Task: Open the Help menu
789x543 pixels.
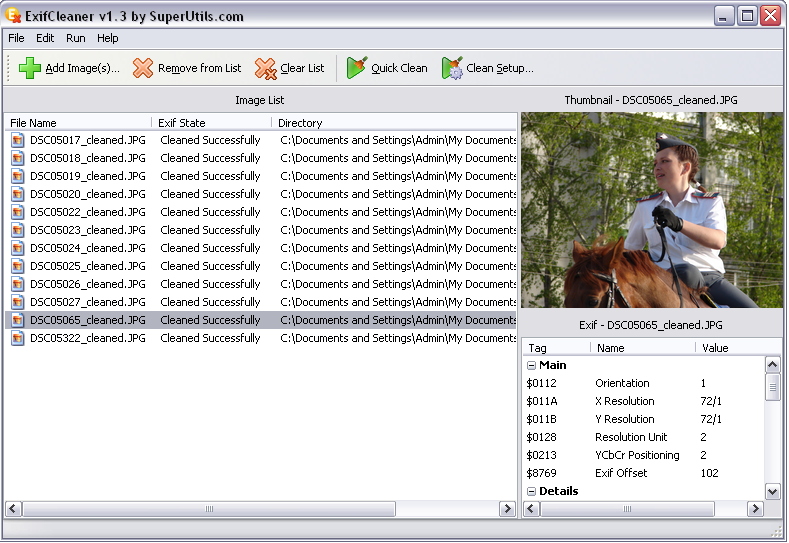Action: click(x=107, y=38)
